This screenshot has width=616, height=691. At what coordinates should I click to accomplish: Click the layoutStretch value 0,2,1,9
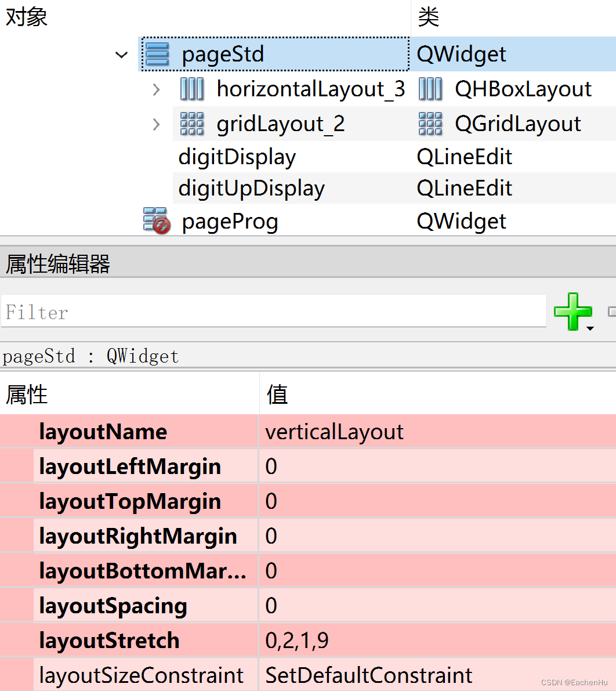(x=296, y=640)
